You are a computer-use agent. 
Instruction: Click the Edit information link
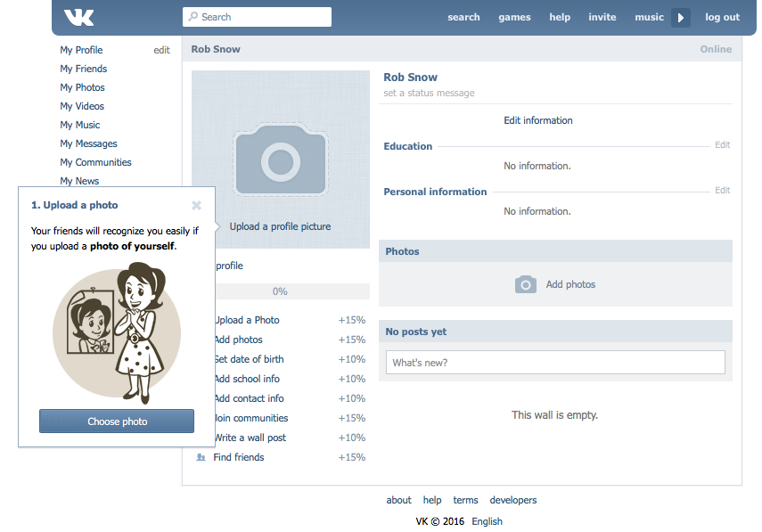[x=538, y=120]
